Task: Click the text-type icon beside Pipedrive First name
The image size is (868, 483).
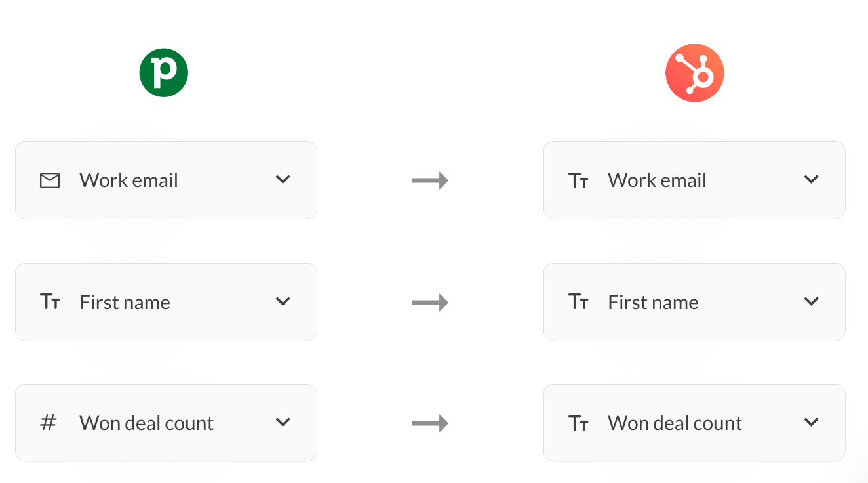Action: pyautogui.click(x=50, y=302)
